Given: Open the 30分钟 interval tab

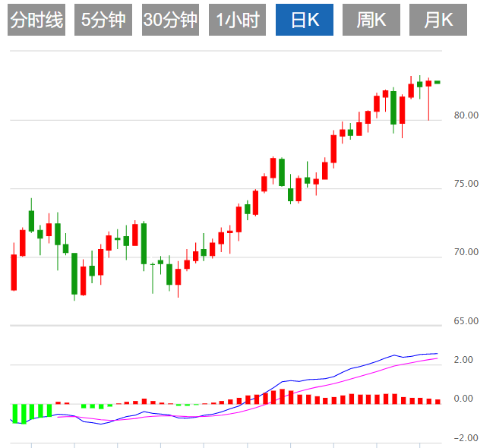Looking at the screenshot, I should tap(170, 20).
